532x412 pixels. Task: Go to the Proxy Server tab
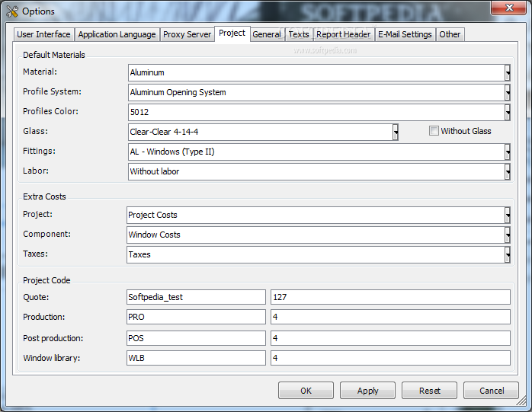(187, 34)
